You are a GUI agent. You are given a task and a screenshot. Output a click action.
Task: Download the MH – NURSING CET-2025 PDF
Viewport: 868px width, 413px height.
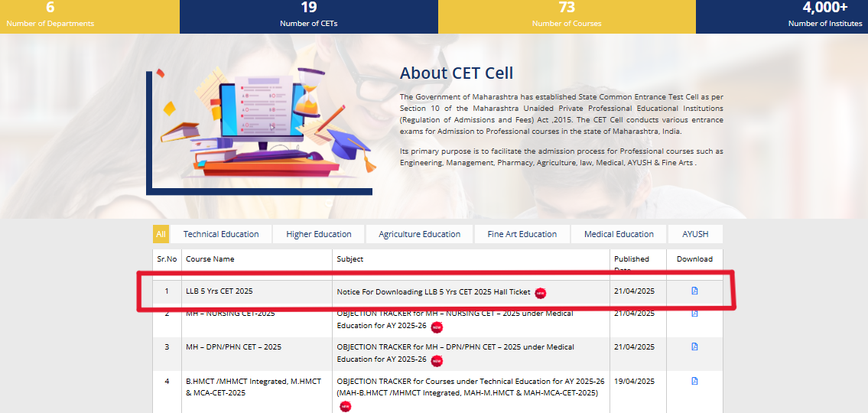click(694, 314)
